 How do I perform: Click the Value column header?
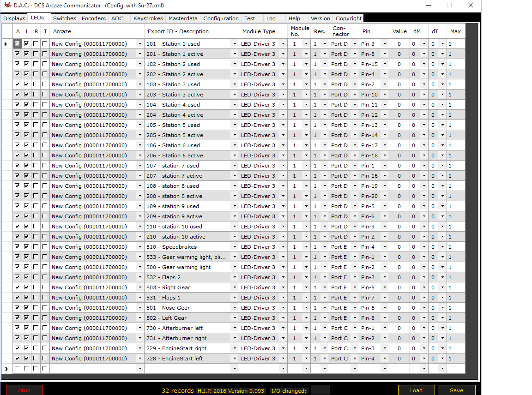coord(399,31)
